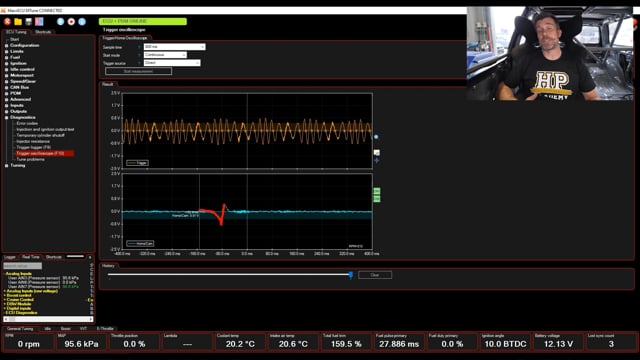
Task: Expand the Ignition tree node
Action: pos(7,63)
